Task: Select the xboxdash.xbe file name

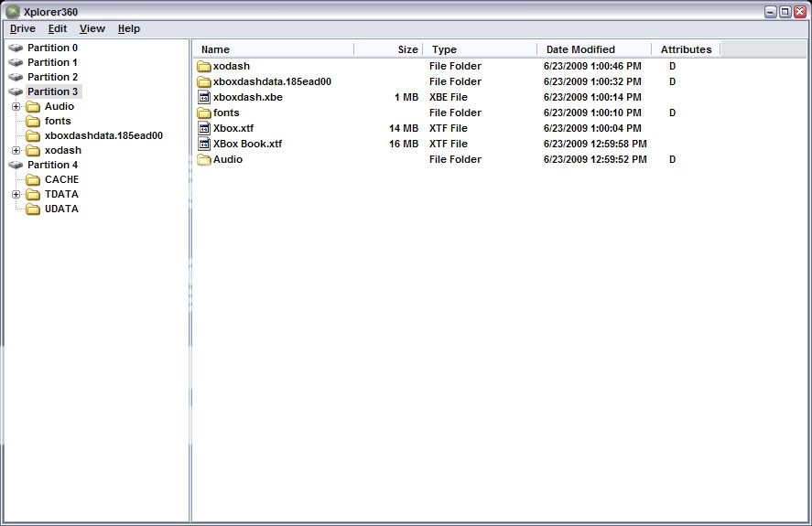Action: click(x=248, y=97)
